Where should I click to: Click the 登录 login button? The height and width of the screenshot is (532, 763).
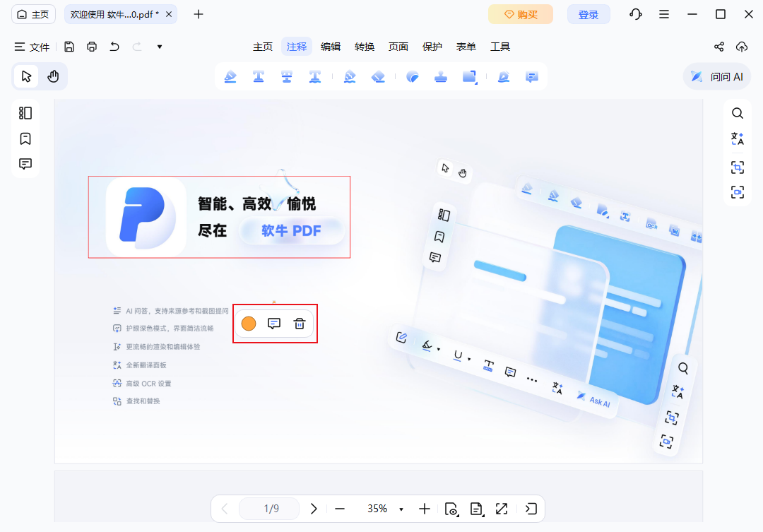588,14
